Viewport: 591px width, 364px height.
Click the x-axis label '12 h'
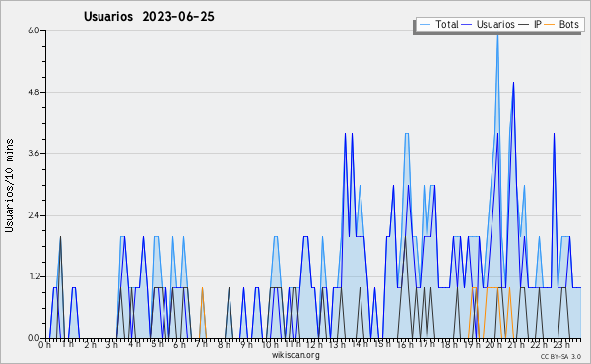pyautogui.click(x=315, y=345)
